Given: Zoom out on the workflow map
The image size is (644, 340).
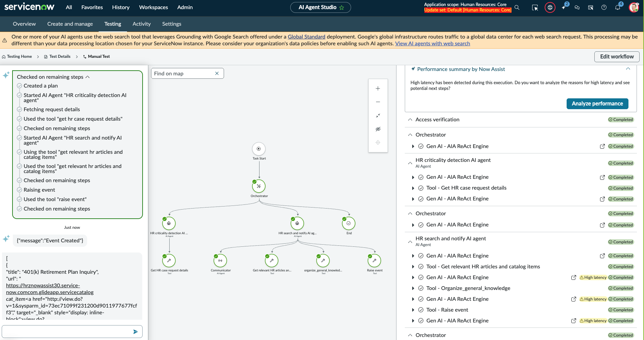Looking at the screenshot, I should click(x=378, y=102).
